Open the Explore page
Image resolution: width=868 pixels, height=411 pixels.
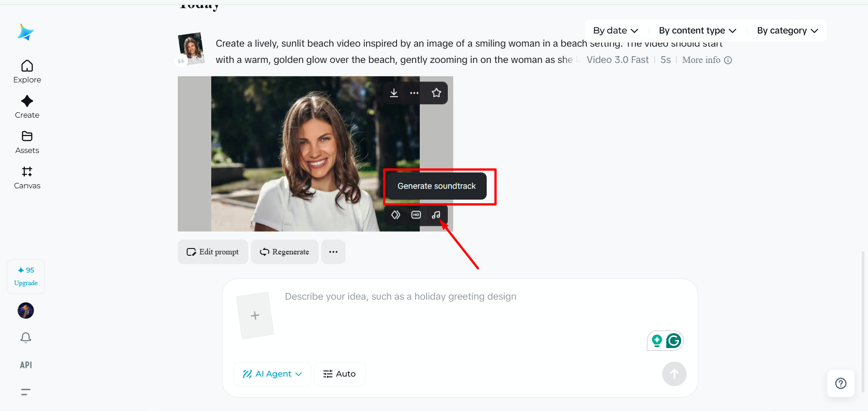click(x=27, y=72)
